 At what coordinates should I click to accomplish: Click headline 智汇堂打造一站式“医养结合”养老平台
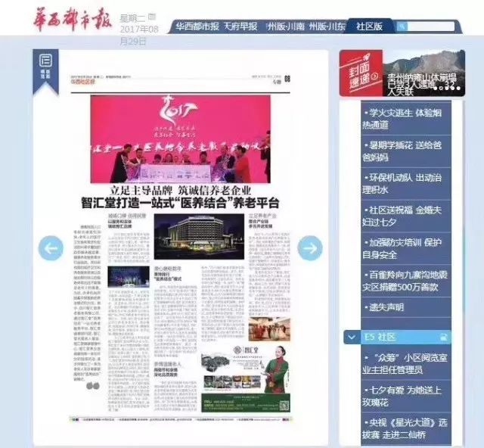tap(180, 203)
